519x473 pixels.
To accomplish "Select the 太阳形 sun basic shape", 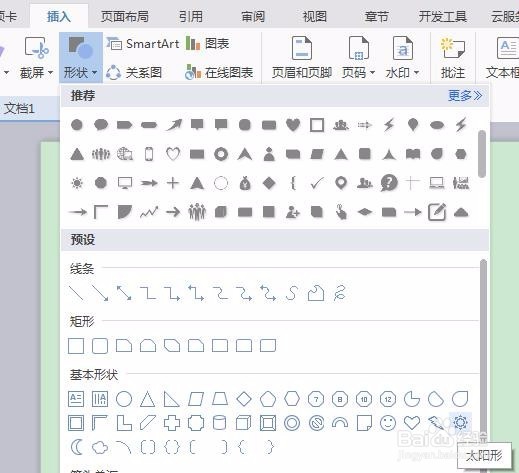I will point(461,423).
